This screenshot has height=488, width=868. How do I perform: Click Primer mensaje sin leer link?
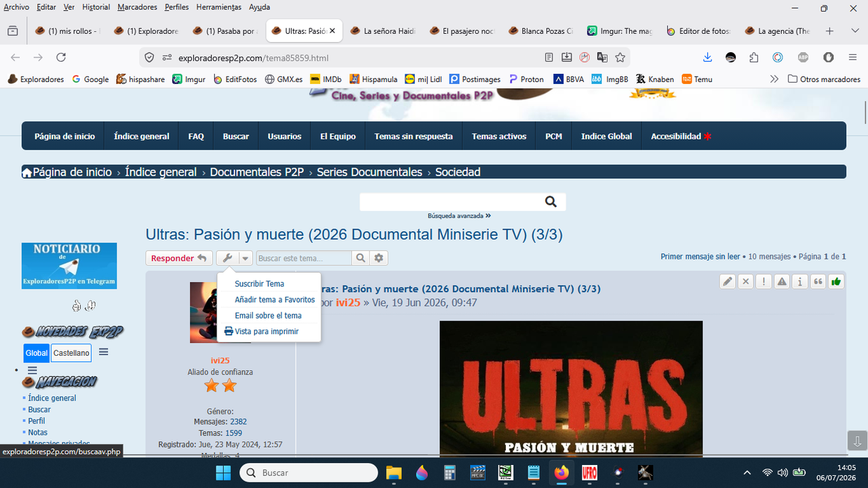pos(701,257)
